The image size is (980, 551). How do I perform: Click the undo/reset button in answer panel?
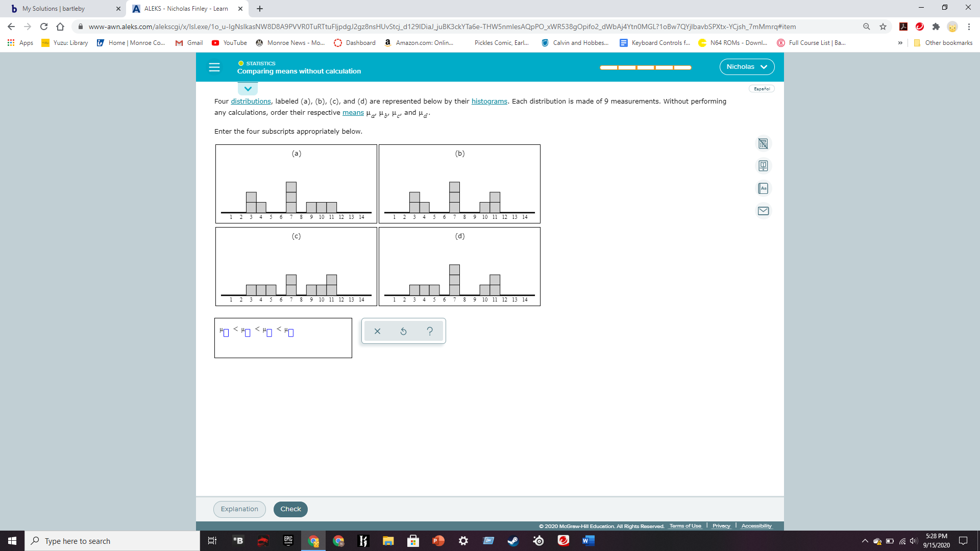coord(403,330)
